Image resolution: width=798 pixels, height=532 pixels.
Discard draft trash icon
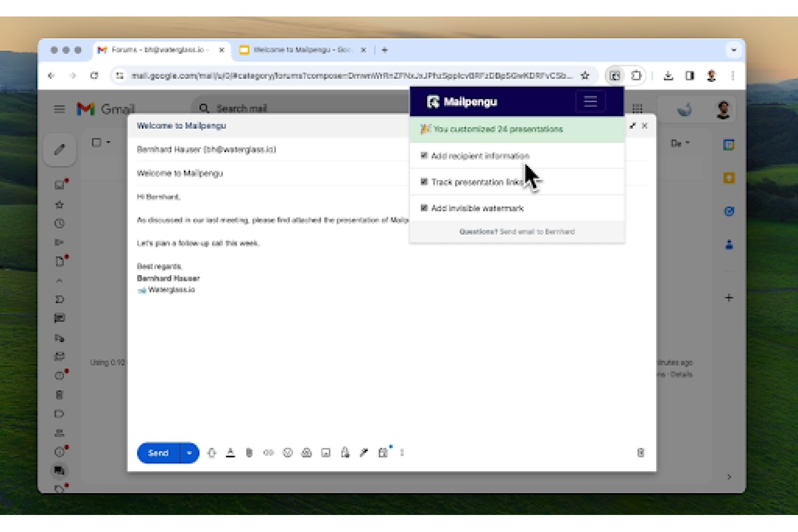tap(641, 453)
